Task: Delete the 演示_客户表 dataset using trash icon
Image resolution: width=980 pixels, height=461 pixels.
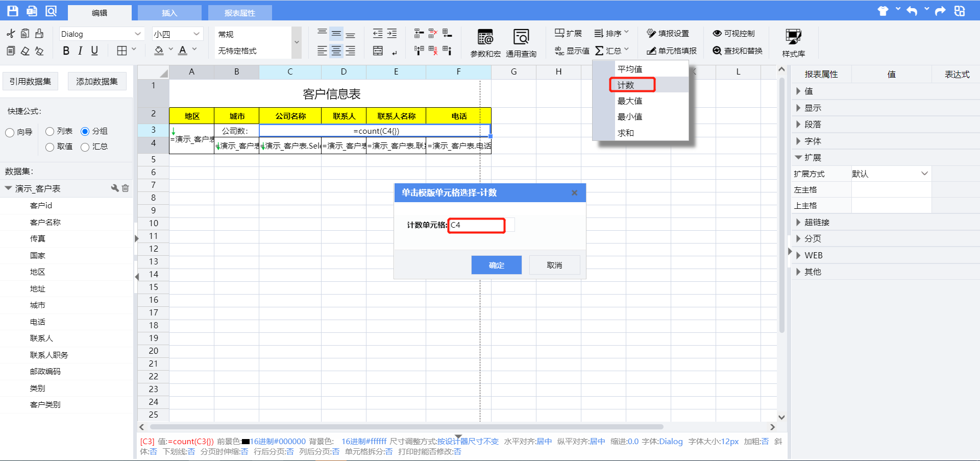Action: tap(126, 188)
